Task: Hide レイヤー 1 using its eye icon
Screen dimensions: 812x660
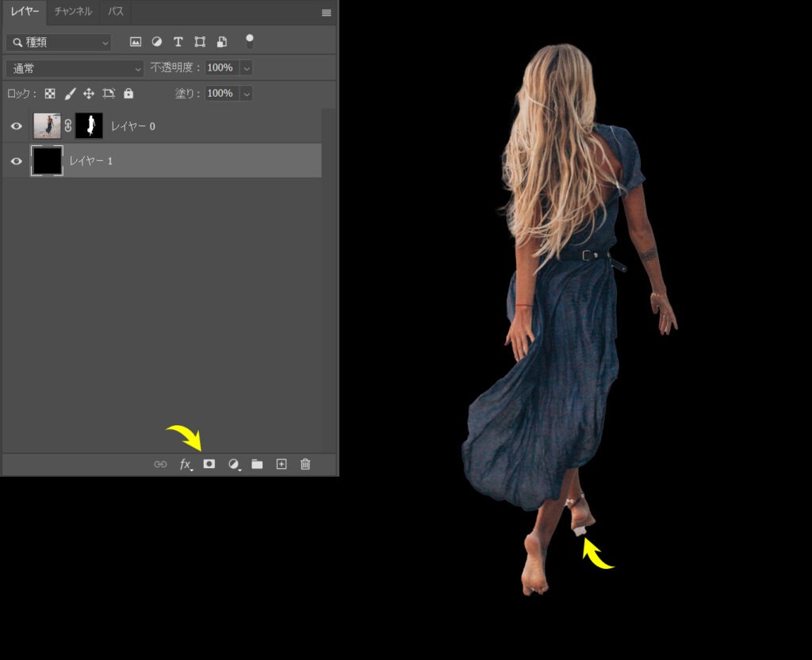Action: coord(17,161)
